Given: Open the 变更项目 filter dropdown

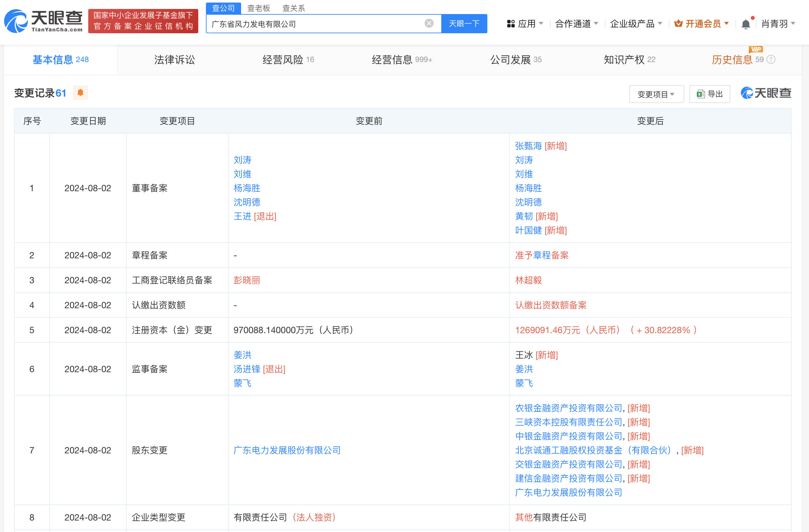Looking at the screenshot, I should (x=656, y=94).
